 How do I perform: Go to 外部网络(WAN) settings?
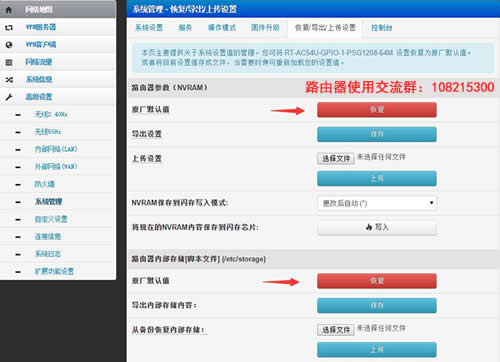pyautogui.click(x=56, y=166)
